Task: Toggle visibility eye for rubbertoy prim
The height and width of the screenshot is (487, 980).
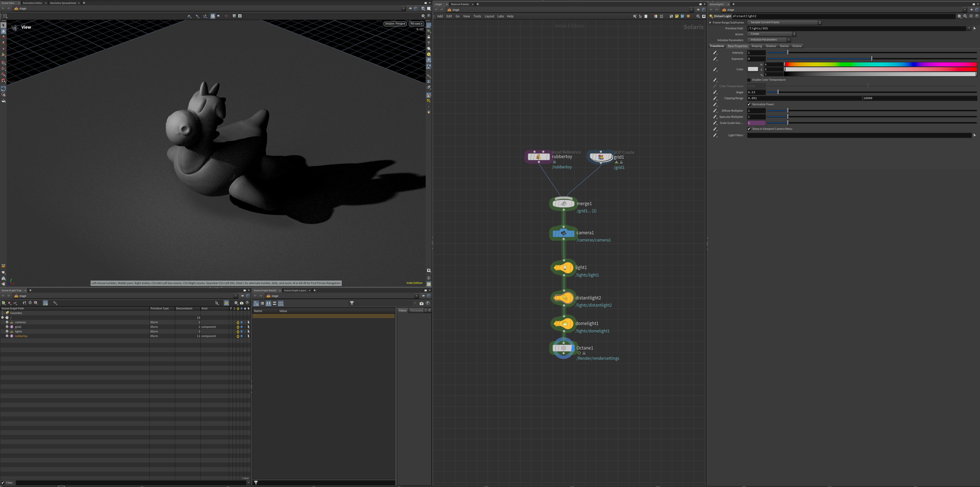Action: pyautogui.click(x=241, y=336)
